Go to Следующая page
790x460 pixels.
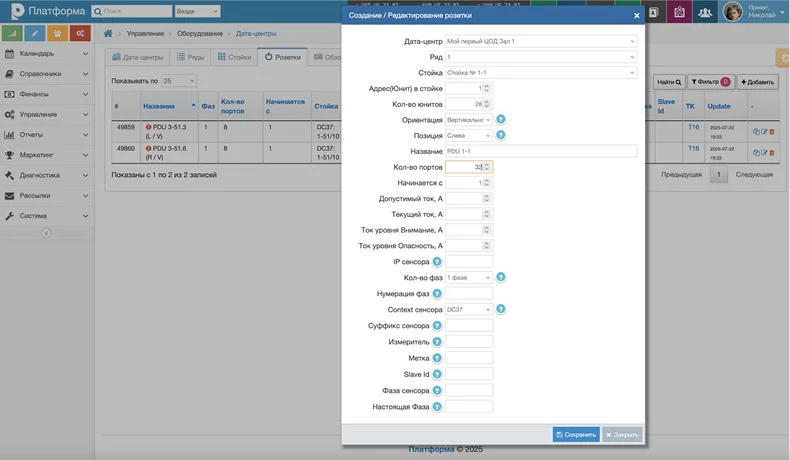(754, 174)
